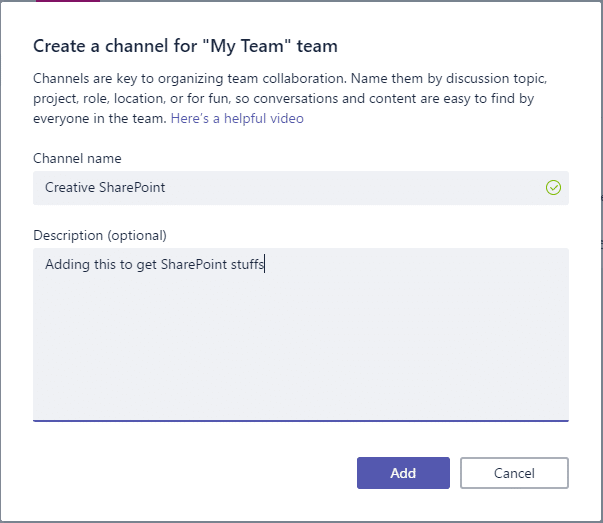Click the green checkmark validation icon
This screenshot has width=603, height=523.
coord(553,188)
